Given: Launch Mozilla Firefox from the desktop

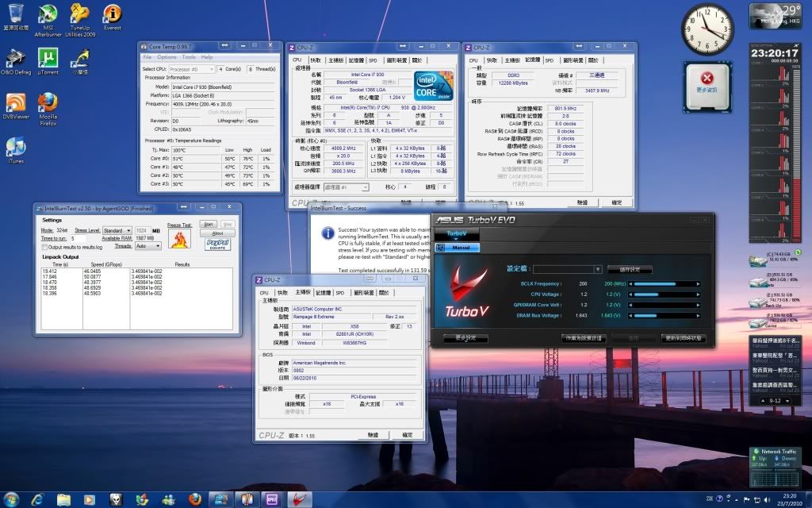Looking at the screenshot, I should tap(48, 110).
